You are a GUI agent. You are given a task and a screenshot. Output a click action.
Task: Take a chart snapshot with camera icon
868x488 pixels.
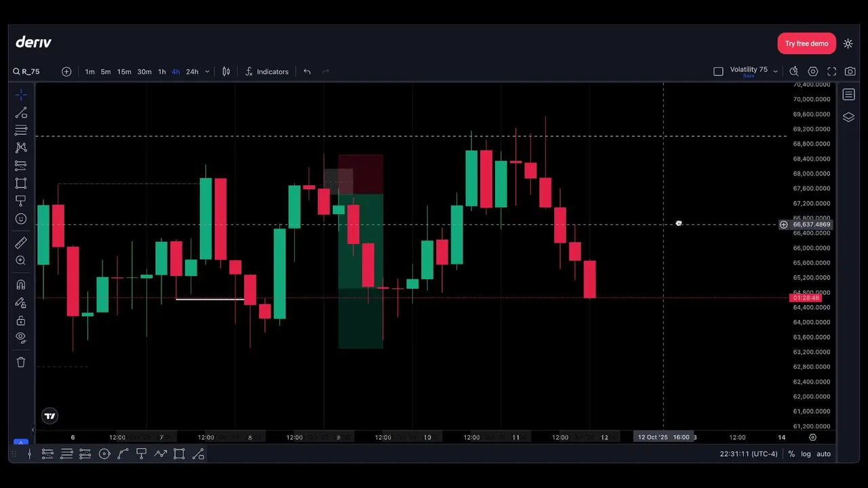tap(850, 72)
